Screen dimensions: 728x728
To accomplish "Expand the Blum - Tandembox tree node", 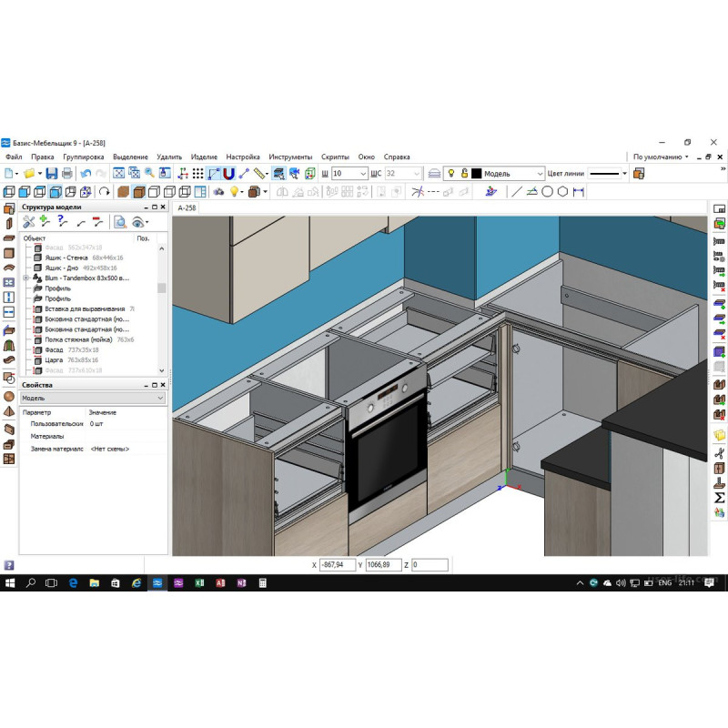I will pyautogui.click(x=27, y=278).
